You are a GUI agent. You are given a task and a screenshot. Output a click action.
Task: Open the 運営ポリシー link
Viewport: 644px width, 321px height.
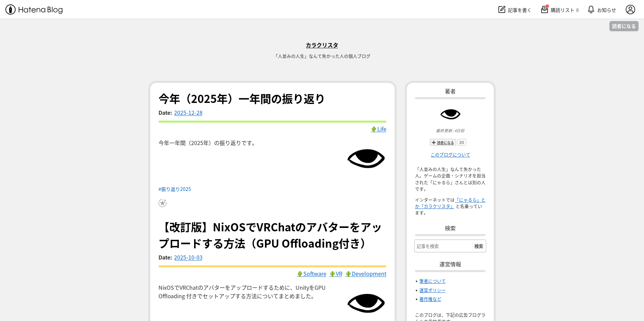pos(433,290)
